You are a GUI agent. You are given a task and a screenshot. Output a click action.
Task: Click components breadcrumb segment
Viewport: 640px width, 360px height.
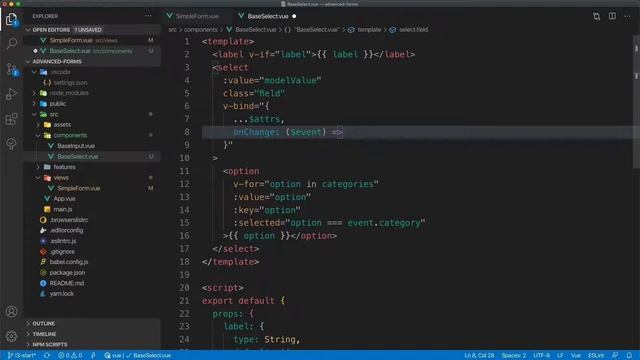coord(200,30)
